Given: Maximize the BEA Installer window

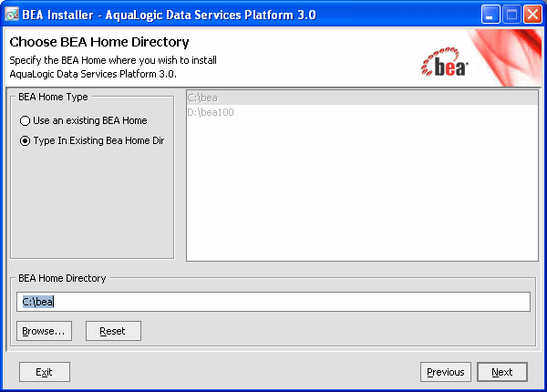Looking at the screenshot, I should pos(511,15).
